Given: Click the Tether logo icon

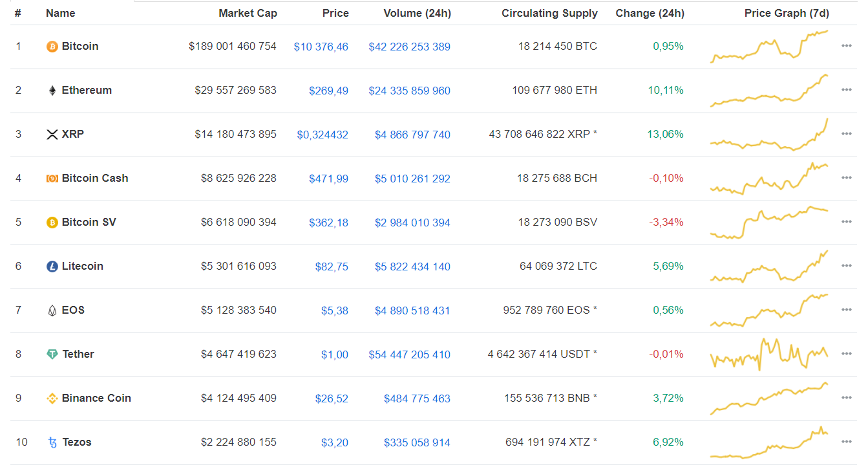Looking at the screenshot, I should [x=52, y=354].
